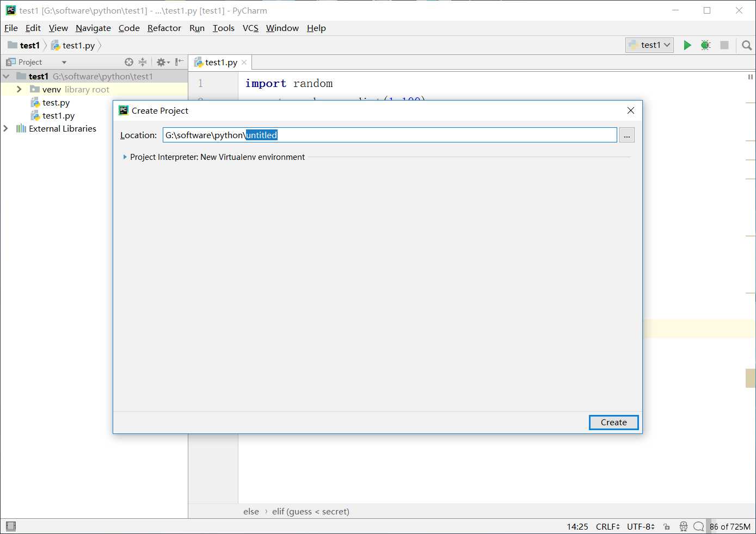Open the Navigate menu
This screenshot has height=534, width=756.
coord(93,28)
